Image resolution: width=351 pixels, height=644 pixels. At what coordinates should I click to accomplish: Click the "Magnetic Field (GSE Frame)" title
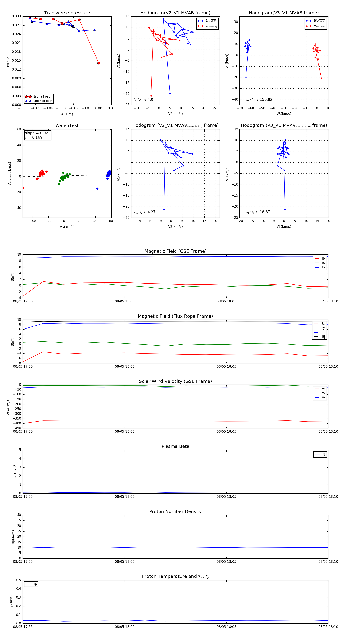175,251
